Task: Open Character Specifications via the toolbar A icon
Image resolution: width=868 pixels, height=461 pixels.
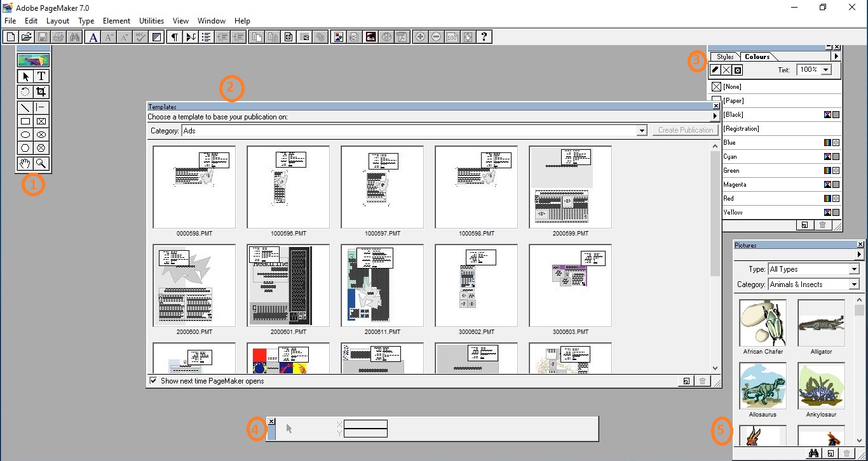Action: [93, 36]
